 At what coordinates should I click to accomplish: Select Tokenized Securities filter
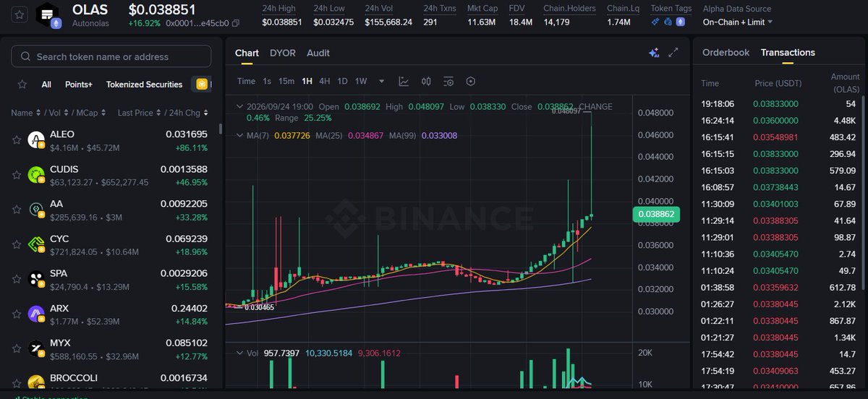(144, 85)
